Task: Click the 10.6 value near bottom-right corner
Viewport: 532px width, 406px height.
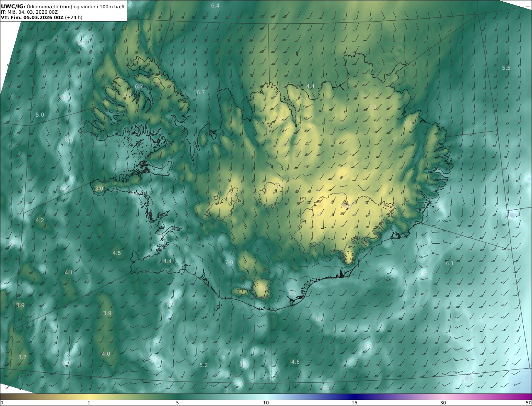Action: tap(467, 379)
